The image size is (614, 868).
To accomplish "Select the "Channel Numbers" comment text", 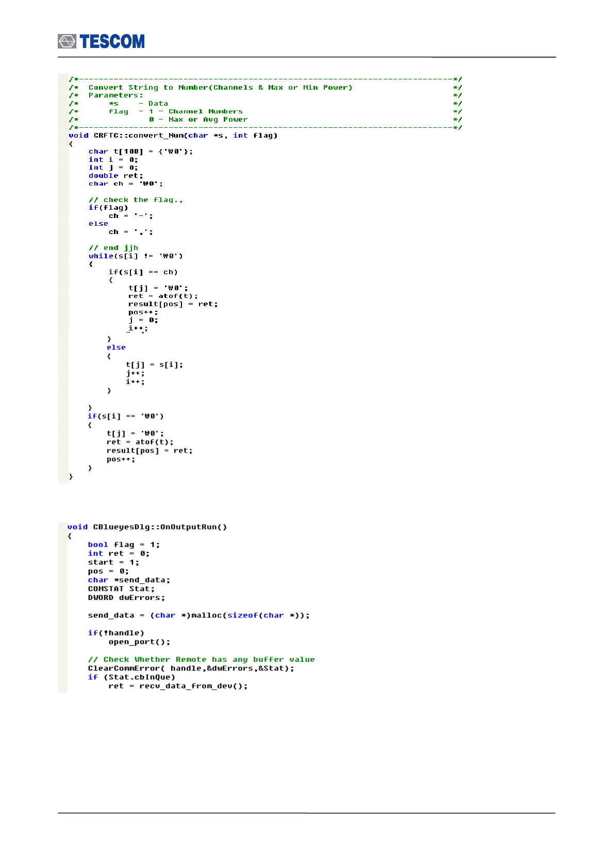I will (x=205, y=111).
